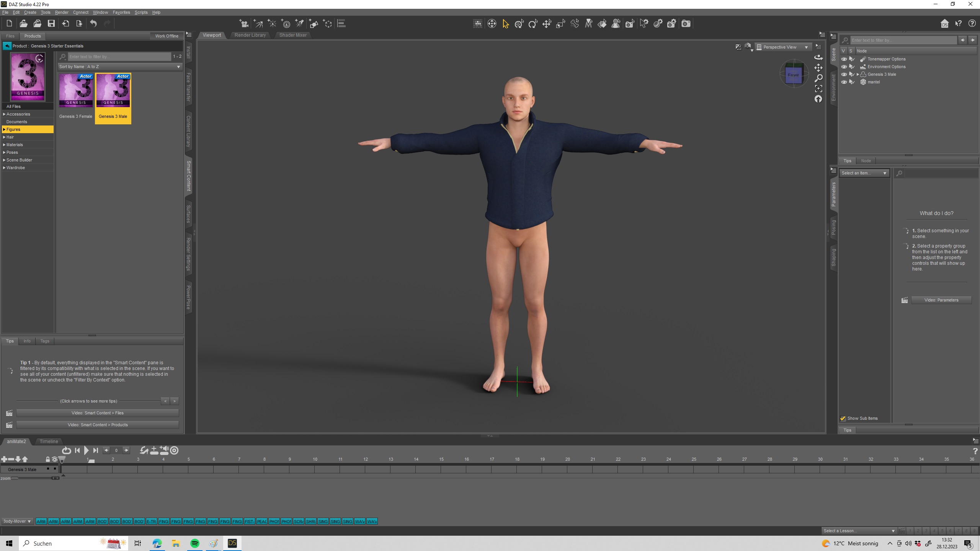The width and height of the screenshot is (980, 551).
Task: Select the Translate move tool
Action: (547, 24)
